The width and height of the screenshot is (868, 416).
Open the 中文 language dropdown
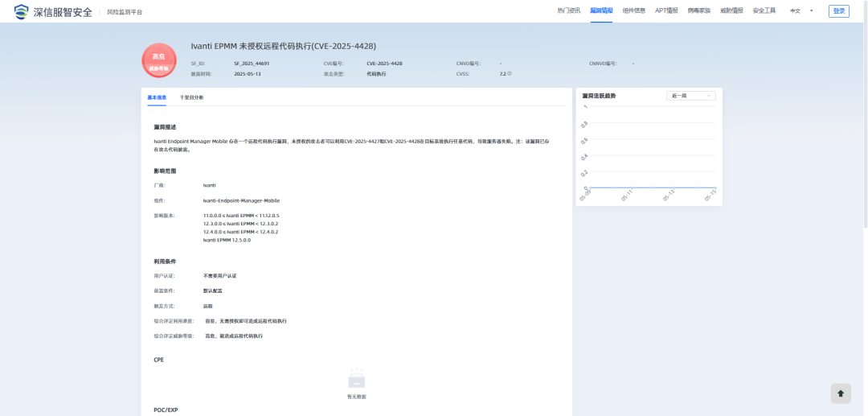click(x=801, y=11)
